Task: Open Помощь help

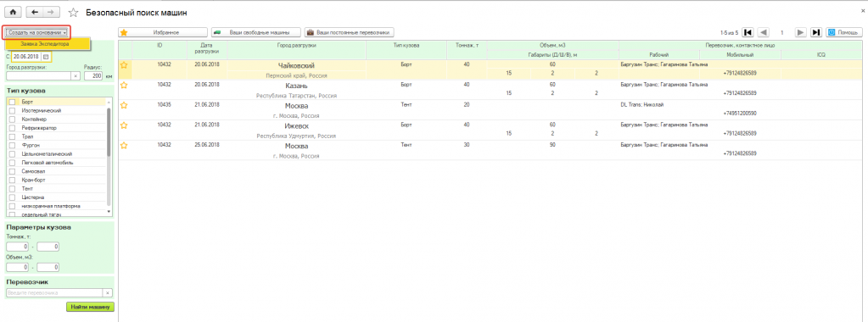Action: point(843,33)
